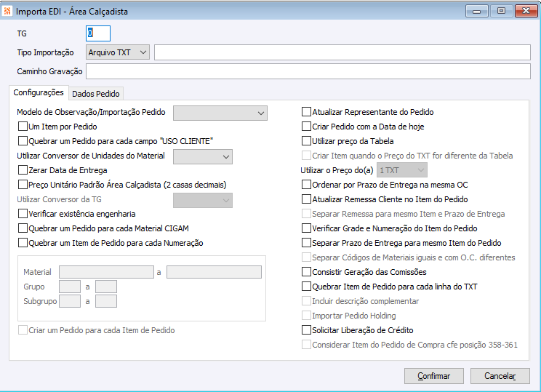Click the Tipo Importação label

(x=45, y=52)
